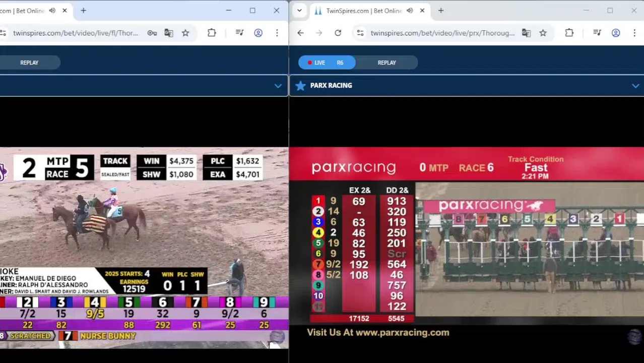Click the PARX RACING track name
This screenshot has width=644, height=363.
(x=331, y=86)
